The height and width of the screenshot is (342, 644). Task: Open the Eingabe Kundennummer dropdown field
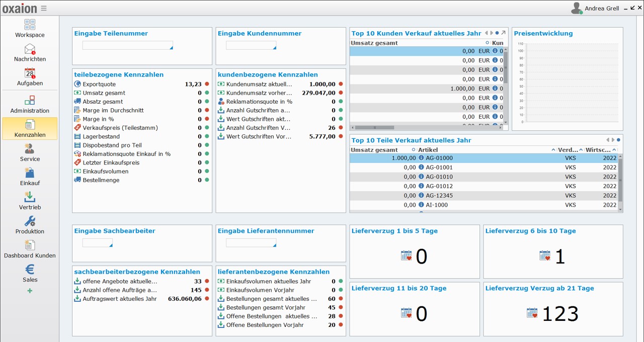pos(251,45)
